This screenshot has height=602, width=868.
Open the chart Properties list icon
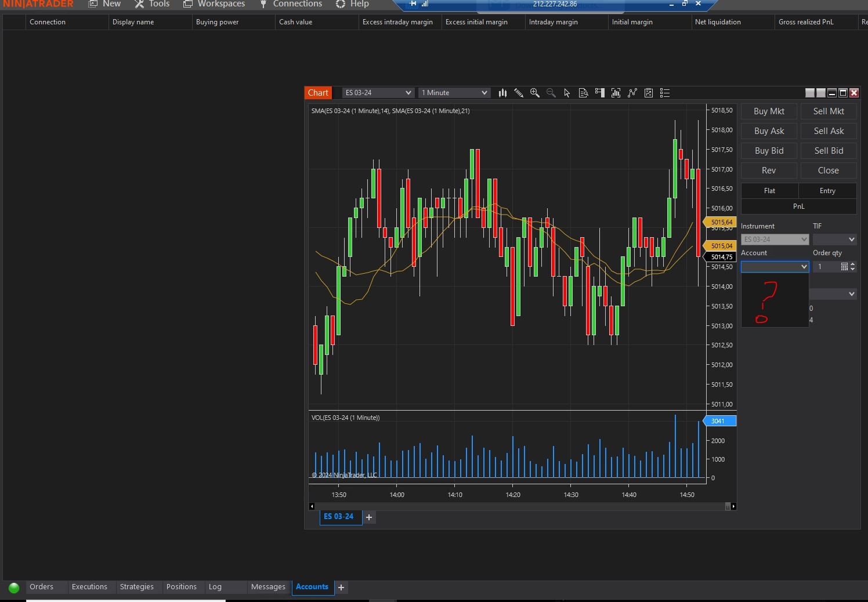[x=665, y=93]
